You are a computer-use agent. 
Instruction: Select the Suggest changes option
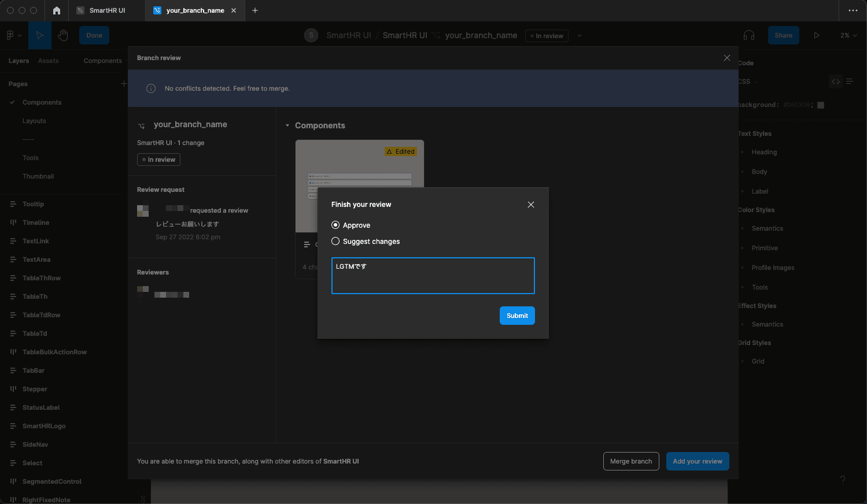click(335, 241)
